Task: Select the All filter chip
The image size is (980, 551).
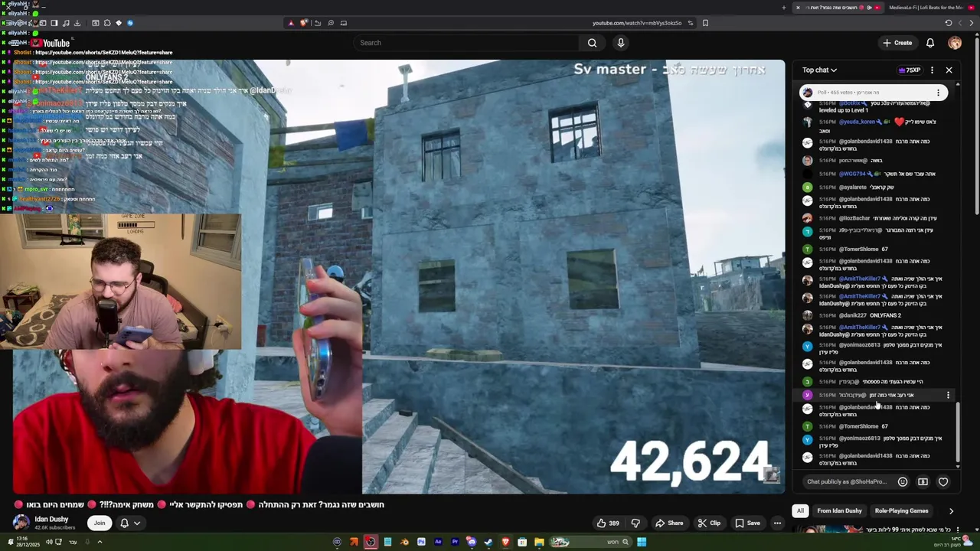Action: pos(800,511)
